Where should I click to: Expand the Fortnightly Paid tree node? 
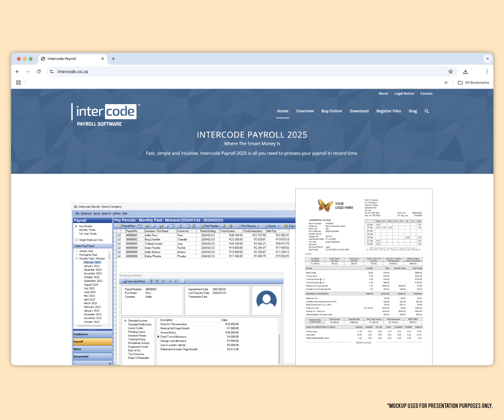coord(76,255)
